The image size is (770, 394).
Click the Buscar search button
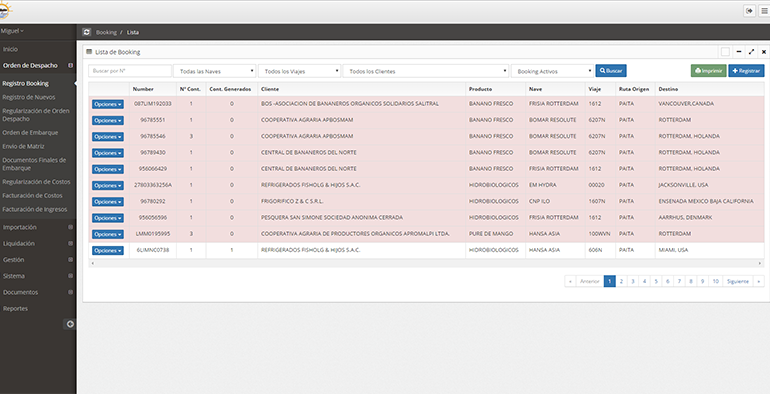point(611,71)
